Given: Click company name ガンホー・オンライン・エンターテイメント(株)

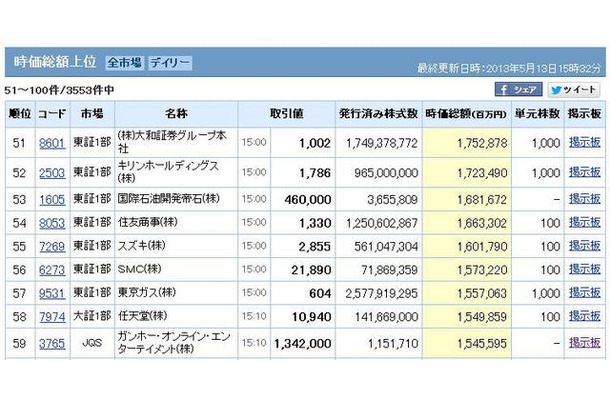Looking at the screenshot, I should 174,343.
